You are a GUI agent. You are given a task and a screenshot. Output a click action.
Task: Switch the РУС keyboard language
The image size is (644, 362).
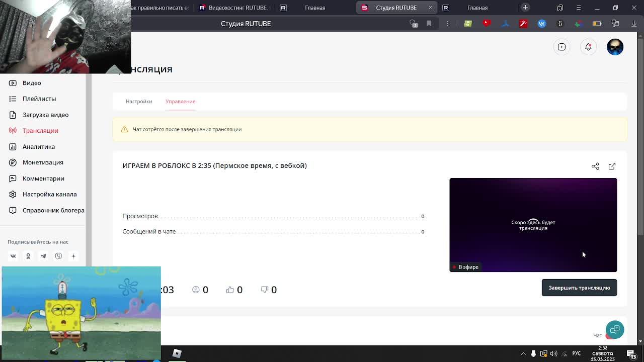click(577, 353)
